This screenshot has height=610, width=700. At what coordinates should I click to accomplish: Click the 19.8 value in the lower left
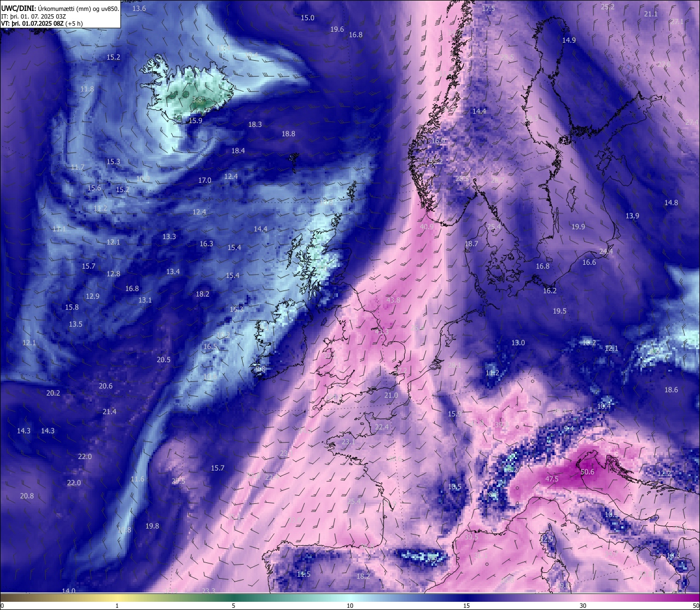coord(152,526)
